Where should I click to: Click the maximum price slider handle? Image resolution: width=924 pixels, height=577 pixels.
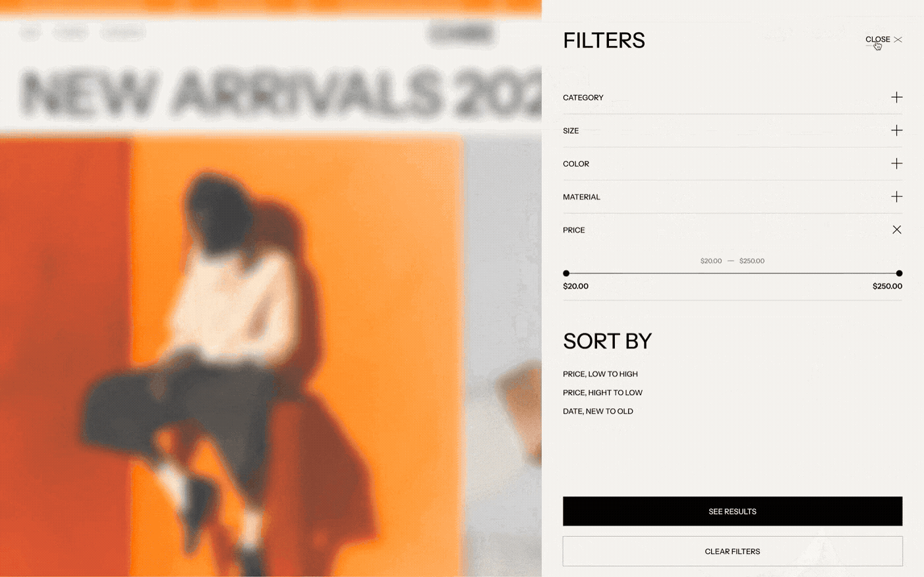pos(899,273)
